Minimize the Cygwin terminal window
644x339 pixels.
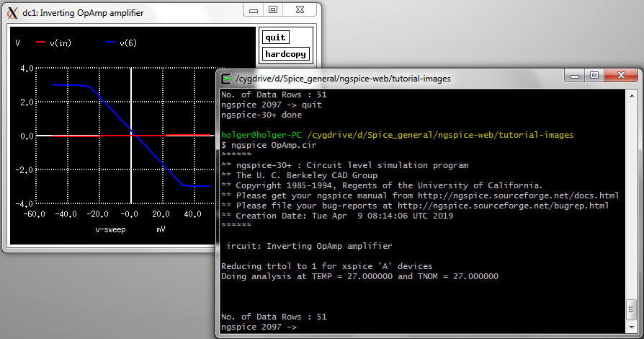click(574, 75)
